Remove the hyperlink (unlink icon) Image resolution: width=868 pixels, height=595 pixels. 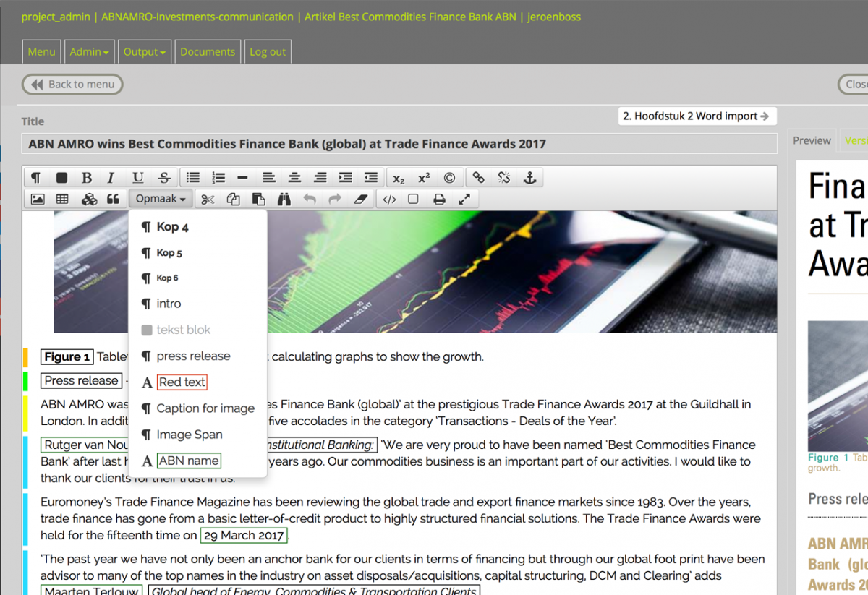click(504, 178)
